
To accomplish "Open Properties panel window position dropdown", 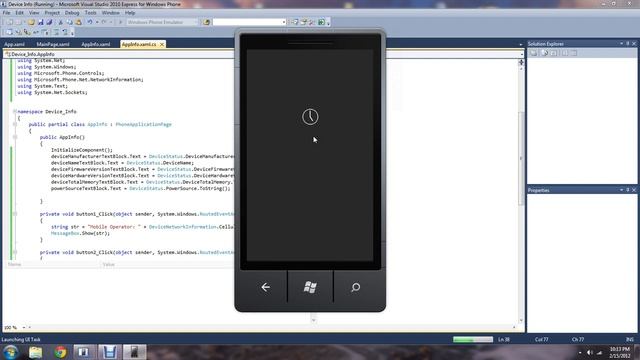I will coord(622,190).
